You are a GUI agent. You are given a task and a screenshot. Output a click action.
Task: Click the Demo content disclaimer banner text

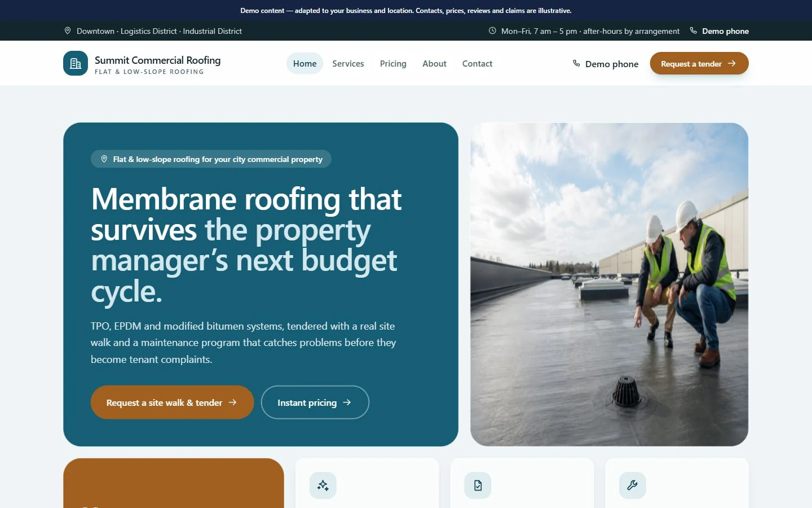pyautogui.click(x=406, y=10)
